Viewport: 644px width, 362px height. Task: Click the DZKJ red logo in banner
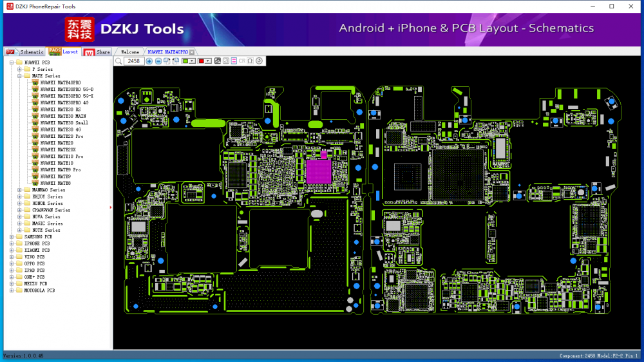(80, 29)
